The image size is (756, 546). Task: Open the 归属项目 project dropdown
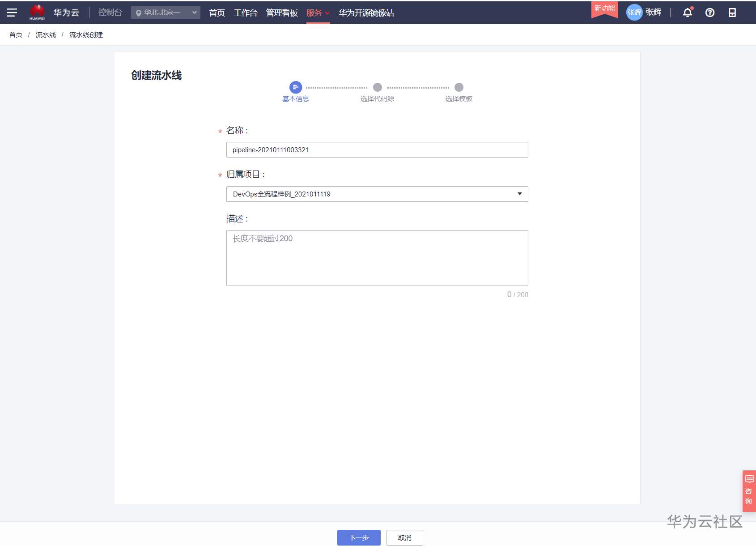377,194
